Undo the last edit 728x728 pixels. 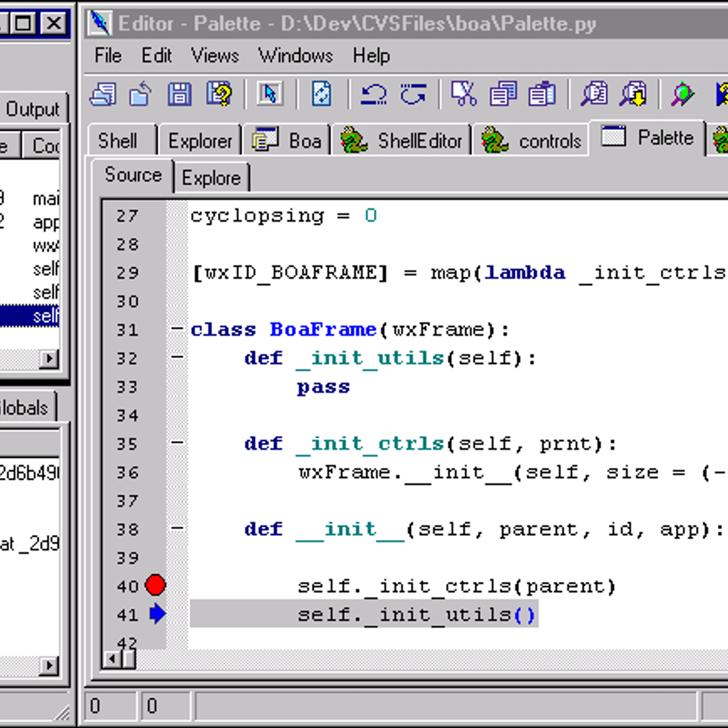pos(372,94)
